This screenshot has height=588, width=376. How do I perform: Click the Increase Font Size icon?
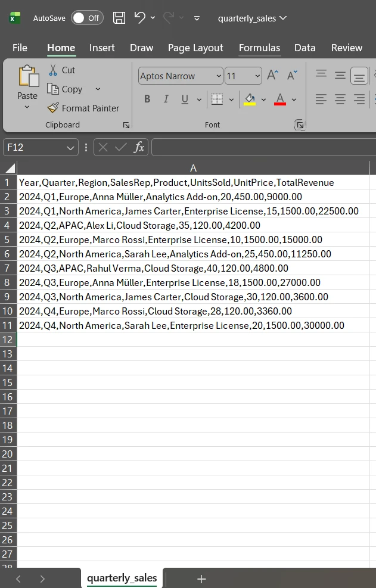click(x=272, y=76)
